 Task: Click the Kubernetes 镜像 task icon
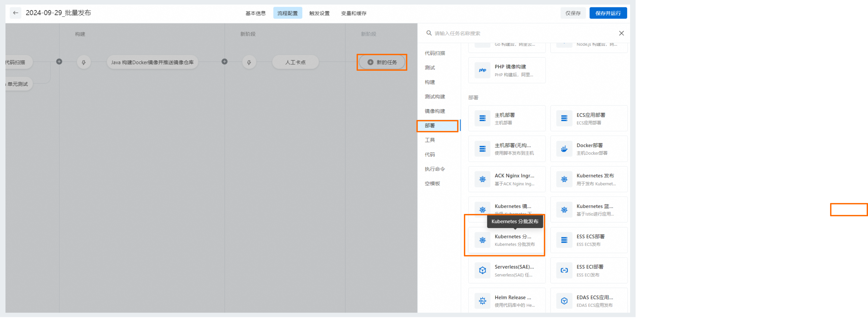(482, 210)
